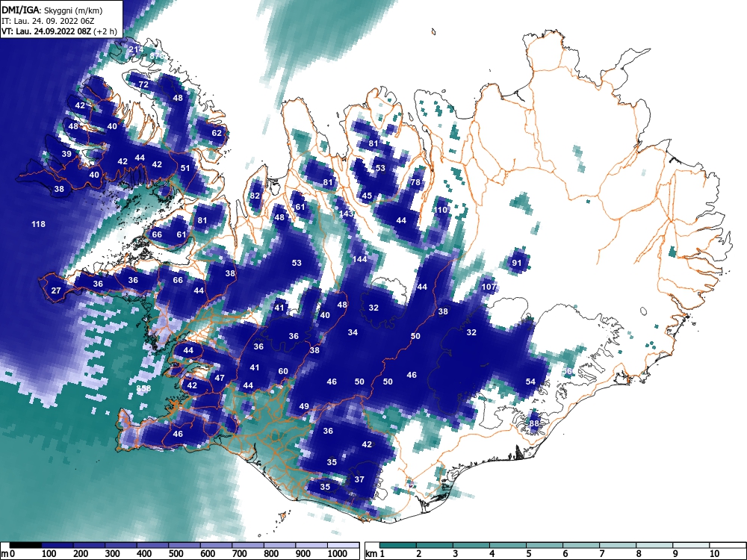Click the '900' label in the meter legend
The height and width of the screenshot is (560, 747).
pos(303,554)
